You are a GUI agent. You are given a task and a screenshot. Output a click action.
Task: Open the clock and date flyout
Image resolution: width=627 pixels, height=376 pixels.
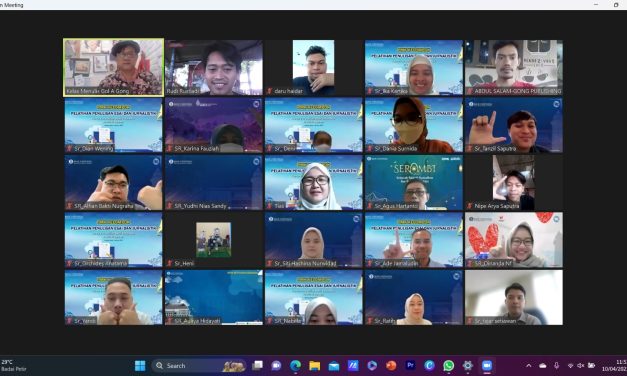(615, 366)
